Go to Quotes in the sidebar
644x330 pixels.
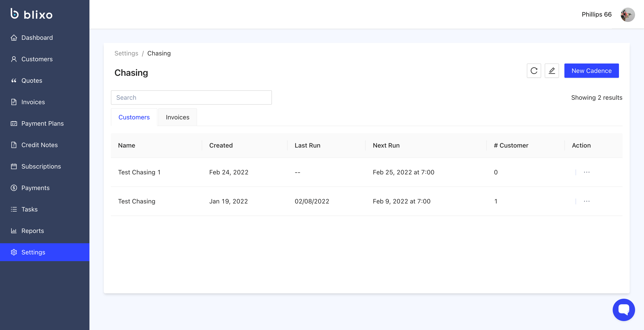coord(32,80)
